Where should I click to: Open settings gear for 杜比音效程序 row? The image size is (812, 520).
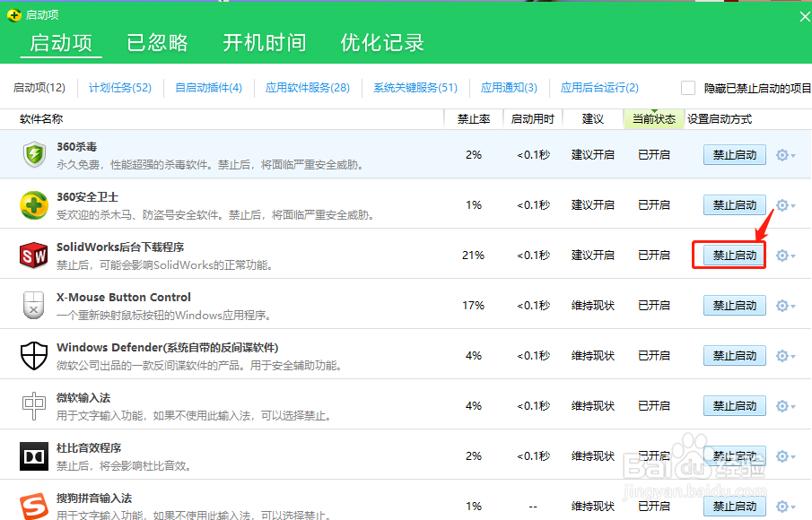pyautogui.click(x=785, y=455)
